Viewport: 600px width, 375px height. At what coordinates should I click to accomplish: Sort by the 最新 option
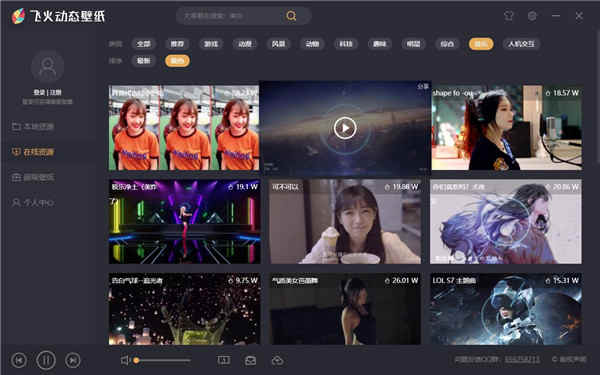pos(143,61)
